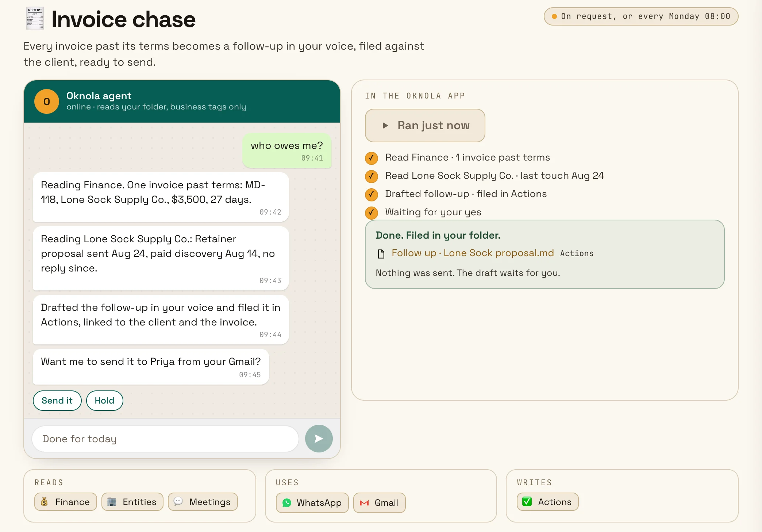Viewport: 762px width, 532px height.
Task: Click the READS section label
Action: [49, 482]
